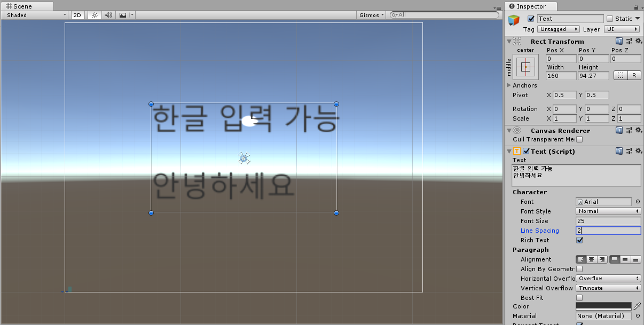Viewport: 644px width, 325px height.
Task: Set horizontal alignment to left
Action: (x=581, y=259)
